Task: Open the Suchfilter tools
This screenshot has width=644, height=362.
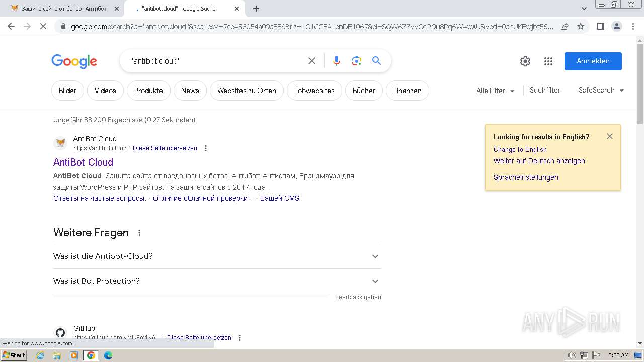Action: click(545, 90)
